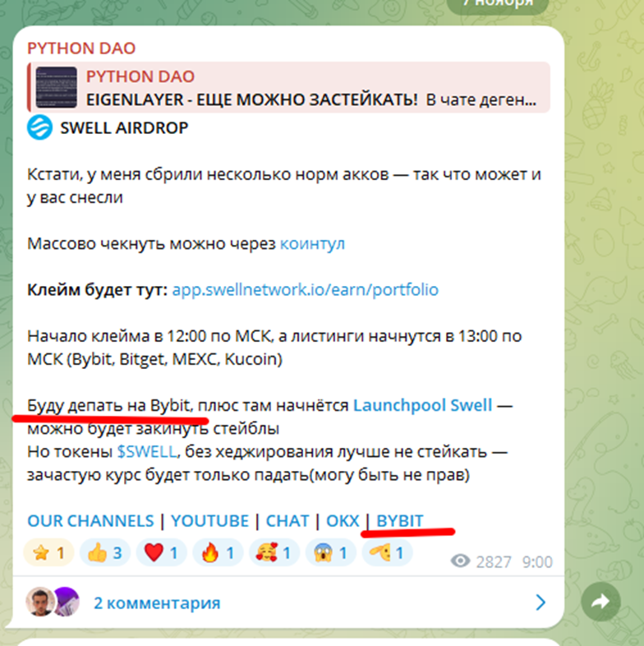Toggle the star reaction

point(48,552)
